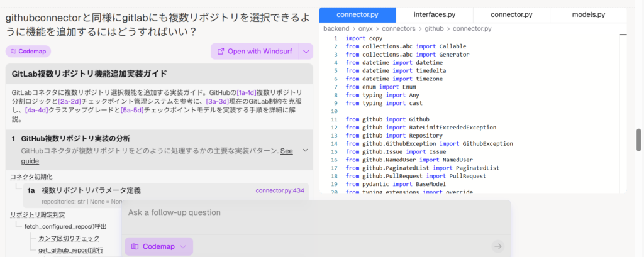Viewport: 644px width, 257px height.
Task: Collapse the GitHub複数リポジトリ実装の分析 section chevron
Action: pyautogui.click(x=305, y=150)
